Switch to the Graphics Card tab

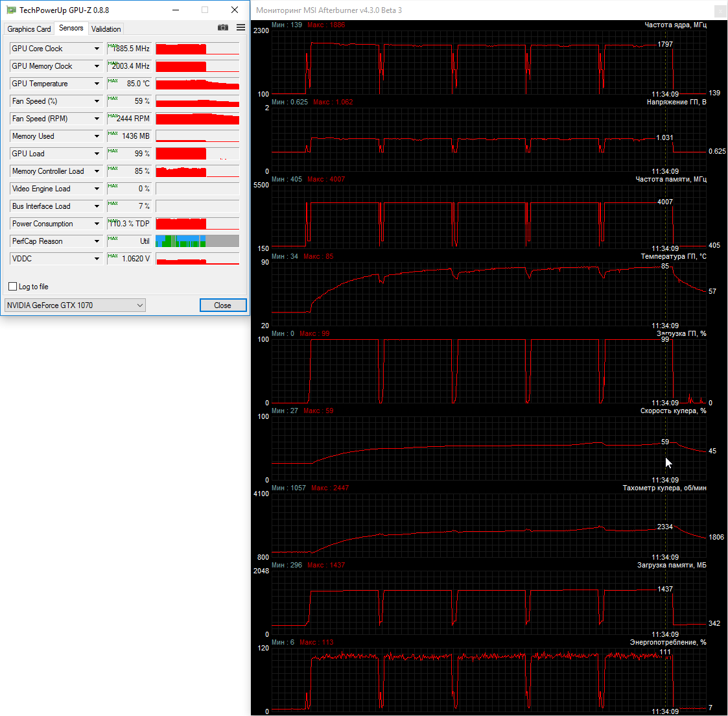29,29
